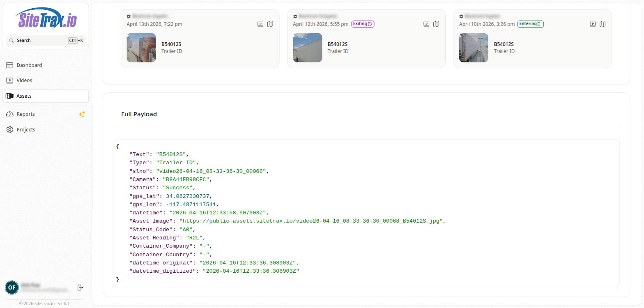
Task: Click the slno value video26-04-16_08-33-36-30_00068
Action: pos(212,171)
